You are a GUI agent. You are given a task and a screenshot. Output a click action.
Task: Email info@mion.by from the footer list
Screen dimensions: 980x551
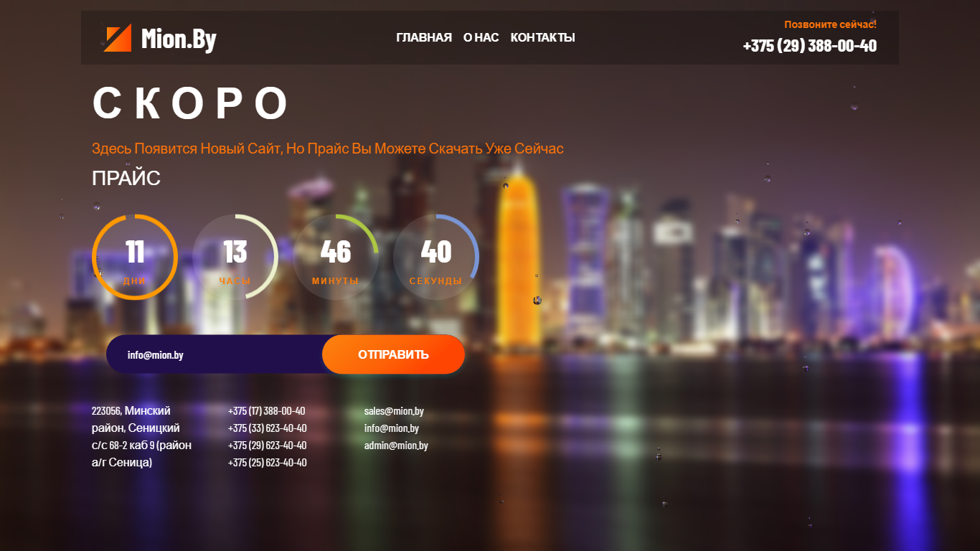tap(392, 428)
